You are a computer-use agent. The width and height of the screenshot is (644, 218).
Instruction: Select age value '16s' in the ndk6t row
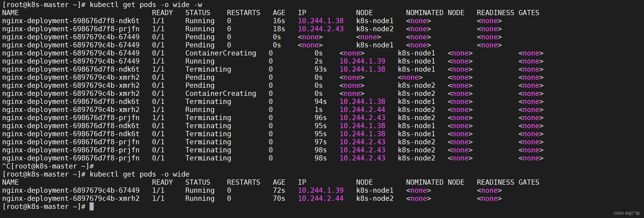point(279,21)
